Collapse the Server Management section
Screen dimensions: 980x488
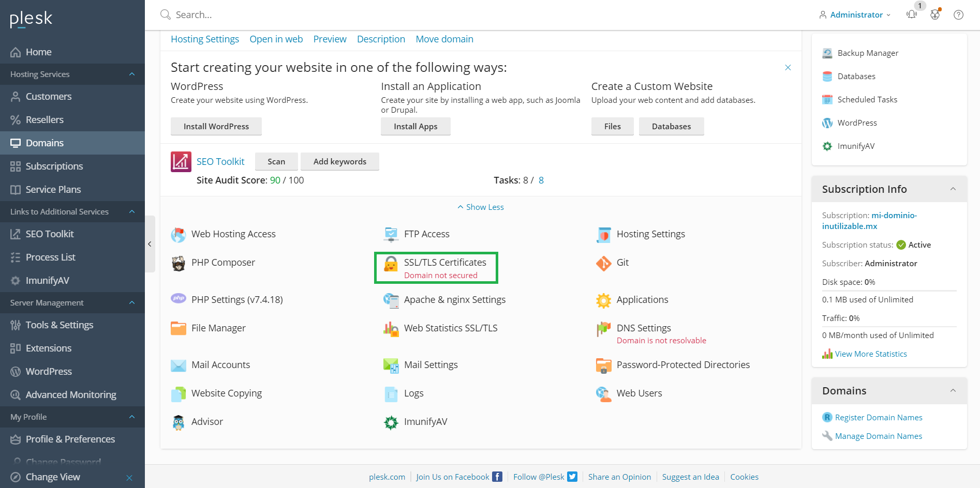click(x=132, y=303)
